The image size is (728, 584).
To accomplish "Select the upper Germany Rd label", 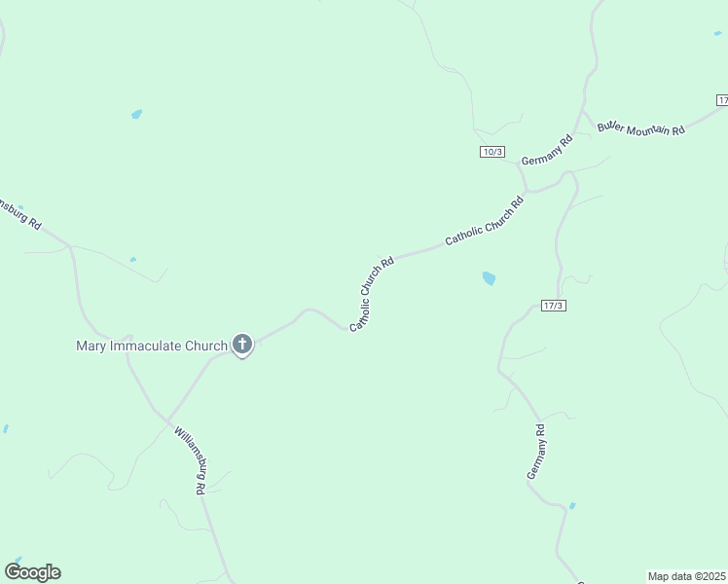I will (x=547, y=150).
